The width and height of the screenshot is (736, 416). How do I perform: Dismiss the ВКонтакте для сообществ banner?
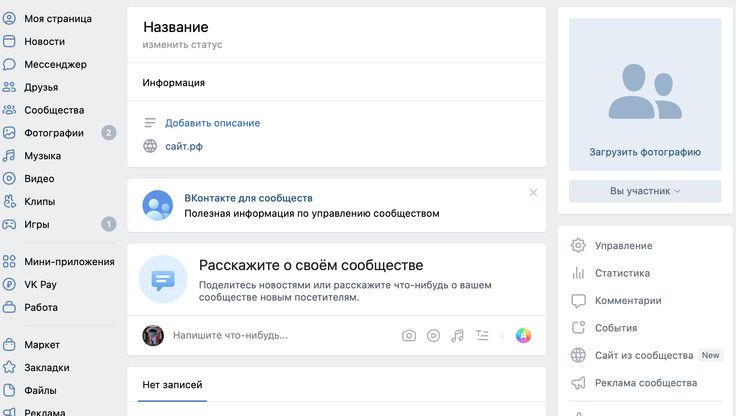pos(533,192)
